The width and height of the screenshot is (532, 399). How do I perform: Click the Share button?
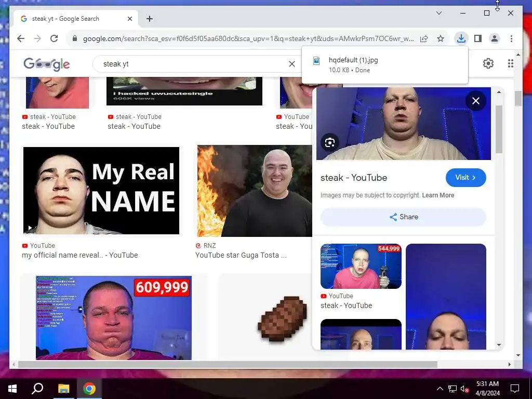point(403,217)
